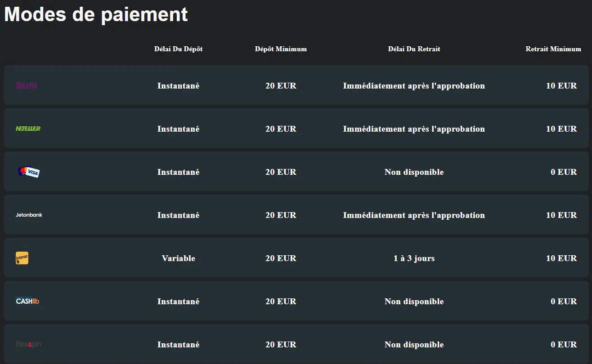Click the yellow Interac icon
The width and height of the screenshot is (592, 364).
point(22,258)
